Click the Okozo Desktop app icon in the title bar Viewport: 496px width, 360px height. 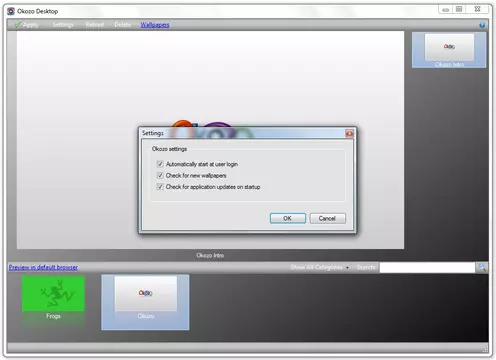(x=11, y=11)
